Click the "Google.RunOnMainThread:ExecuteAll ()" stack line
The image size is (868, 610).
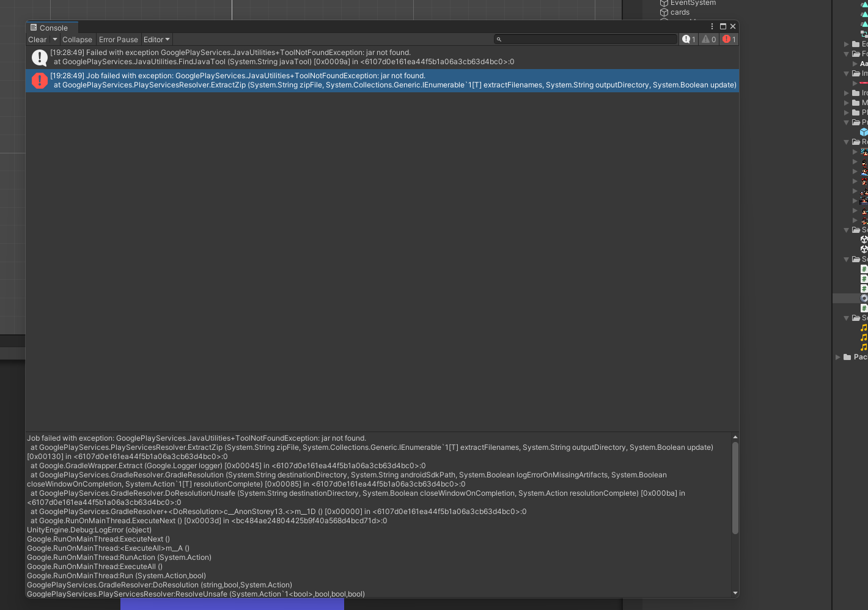point(95,567)
